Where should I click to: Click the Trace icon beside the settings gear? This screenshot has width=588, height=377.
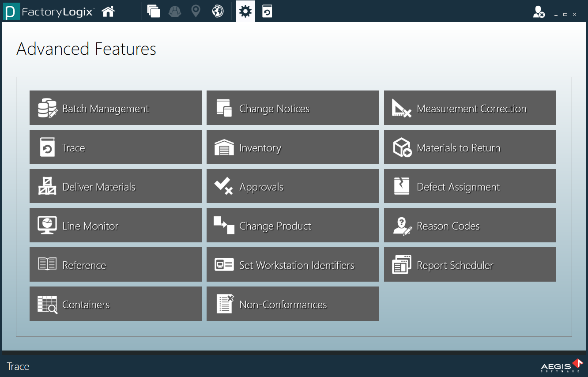[x=267, y=11]
